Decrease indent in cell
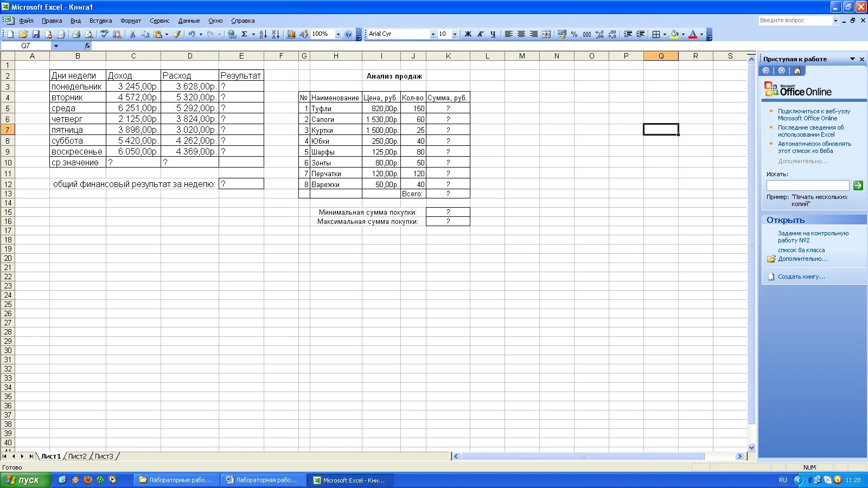 628,34
